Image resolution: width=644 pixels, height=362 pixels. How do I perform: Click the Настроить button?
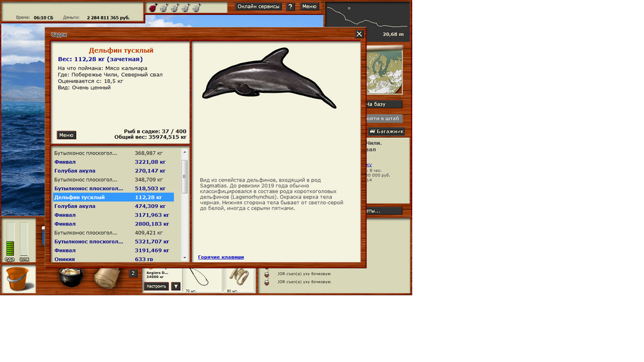[x=156, y=287]
